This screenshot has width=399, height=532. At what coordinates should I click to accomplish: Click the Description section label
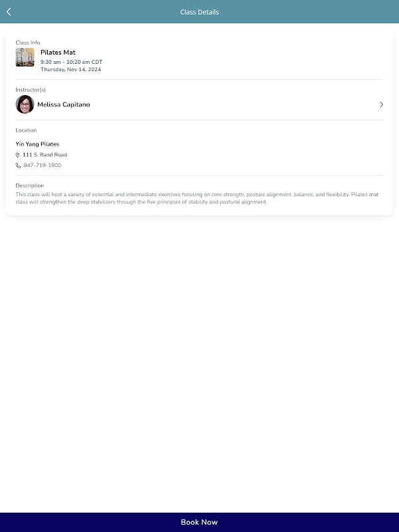click(x=30, y=186)
